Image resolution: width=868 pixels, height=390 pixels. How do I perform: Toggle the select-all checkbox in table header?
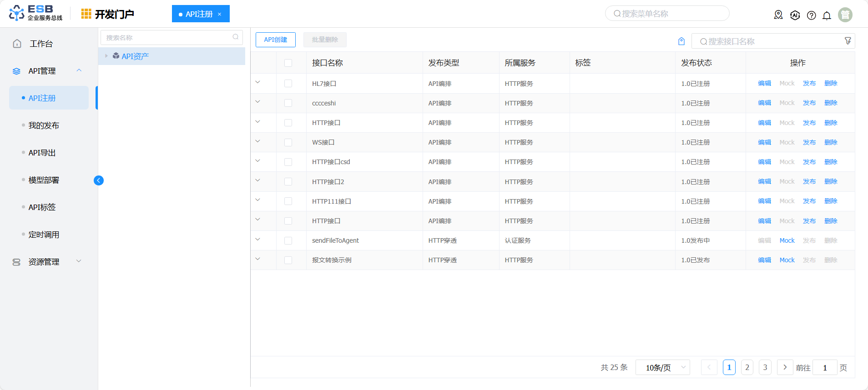[x=288, y=63]
